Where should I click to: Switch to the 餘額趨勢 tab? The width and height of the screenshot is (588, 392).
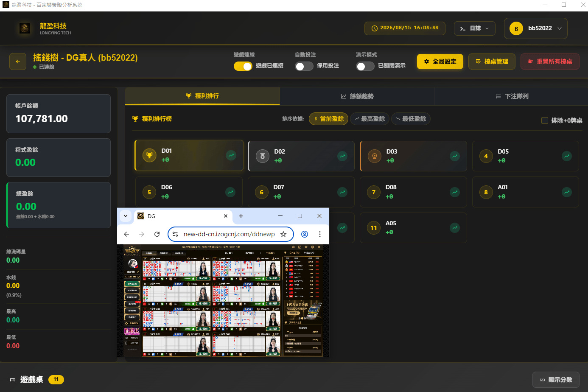tap(357, 96)
